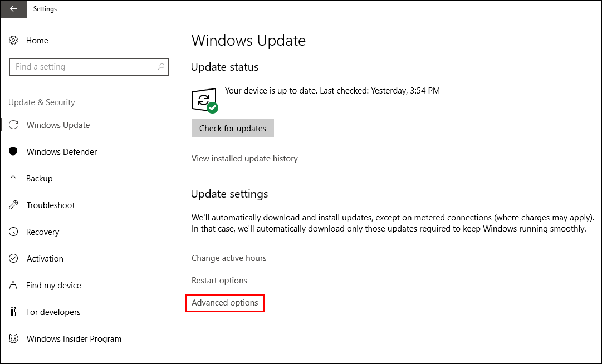
Task: Click the Windows Defender shield icon
Action: 13,151
